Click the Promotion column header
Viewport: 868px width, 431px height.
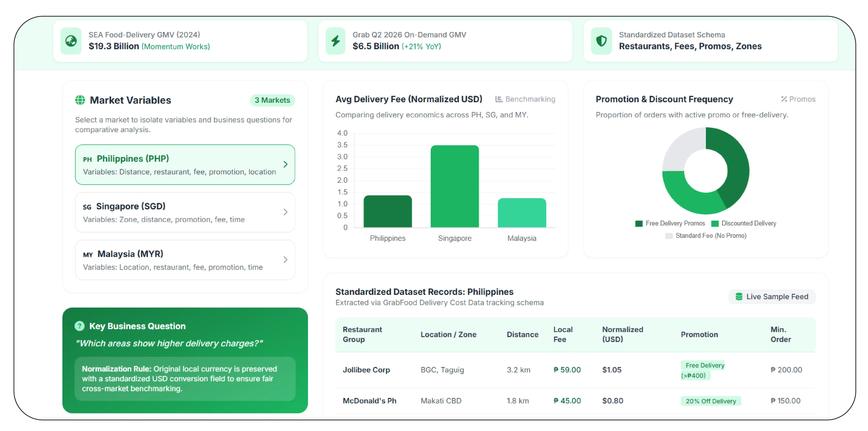coord(699,334)
